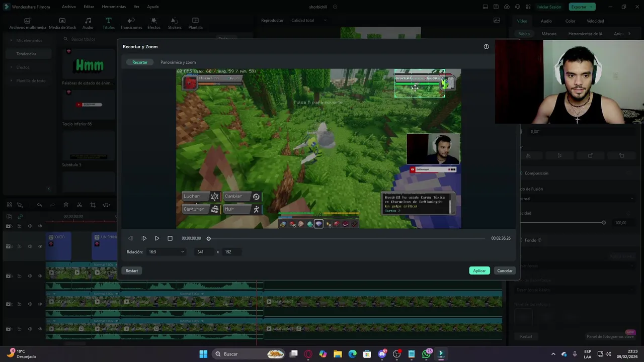Toggle the auto link chain icon
Screen dimensions: 644x362
[x=20, y=217]
